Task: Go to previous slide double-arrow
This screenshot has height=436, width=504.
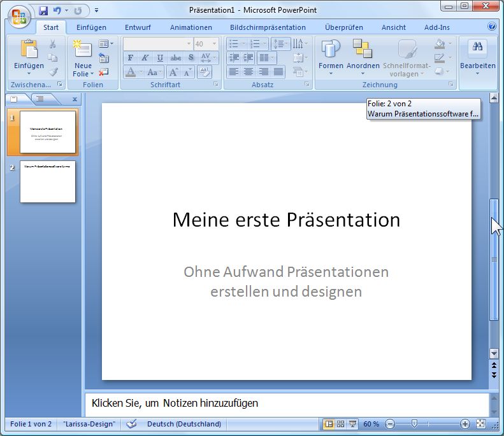Action: 494,365
